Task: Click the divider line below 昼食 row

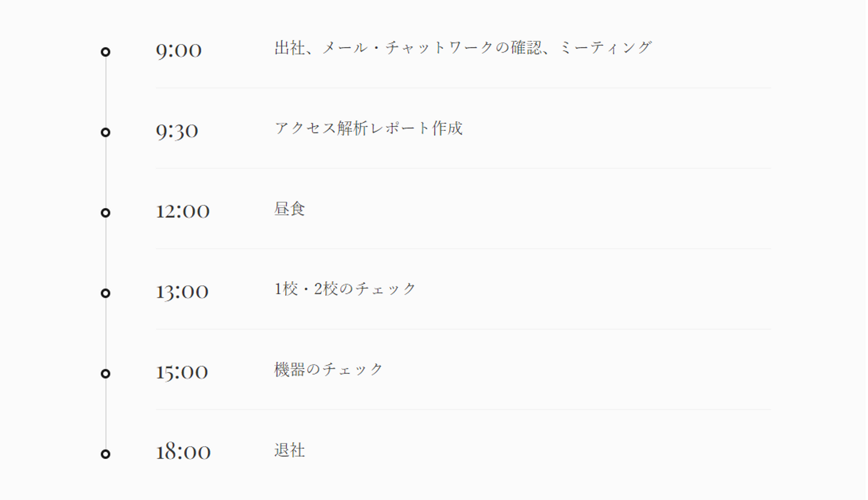Action: click(x=463, y=248)
